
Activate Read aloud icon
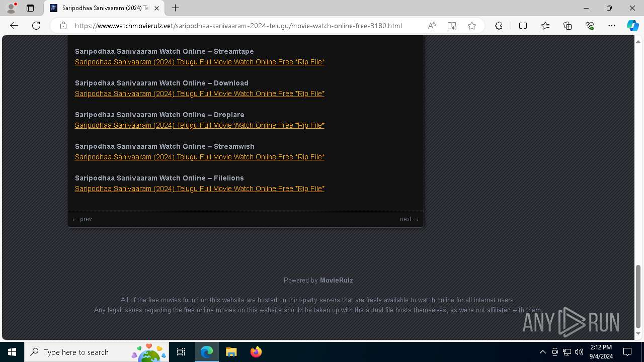tap(432, 26)
